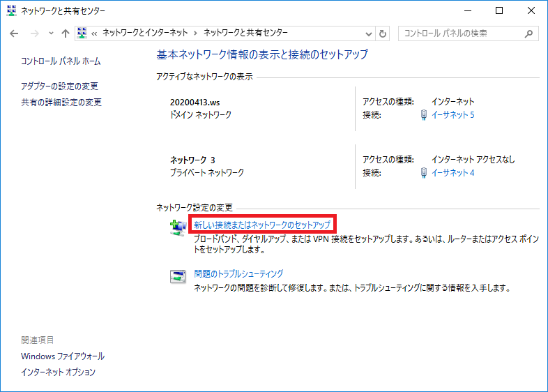548x392 pixels.
Task: Open コントロール パネル ホーム link
Action: pyautogui.click(x=61, y=61)
